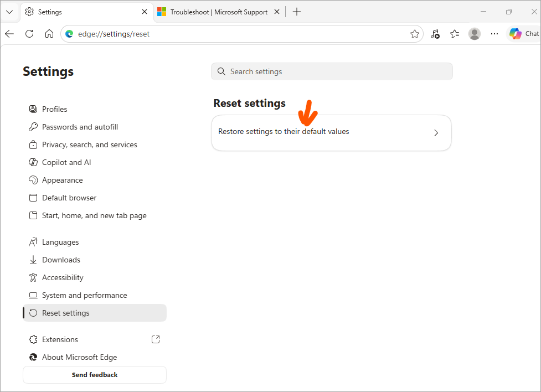Open the media music control icon
Screen dimensions: 541x392
coord(435,34)
